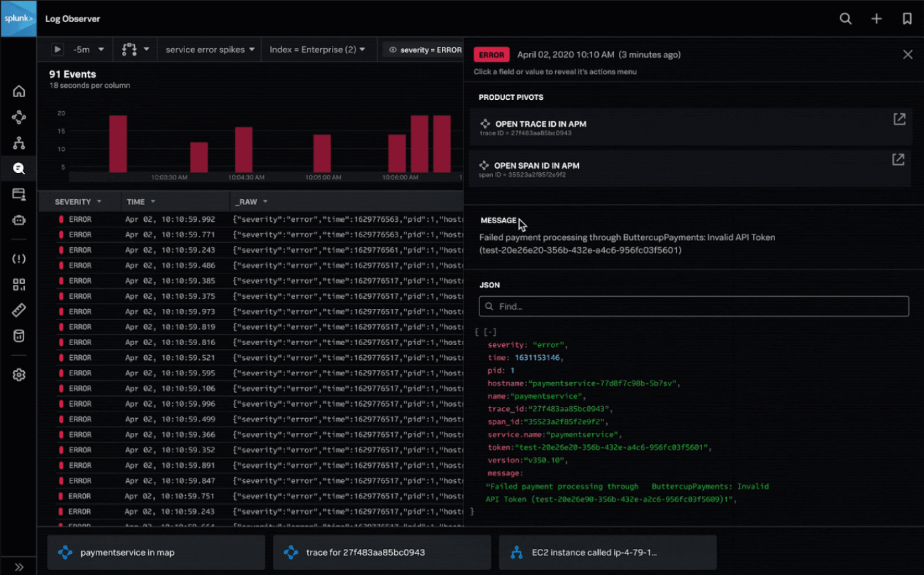Expand the left sidebar with double chevron

pyautogui.click(x=19, y=567)
